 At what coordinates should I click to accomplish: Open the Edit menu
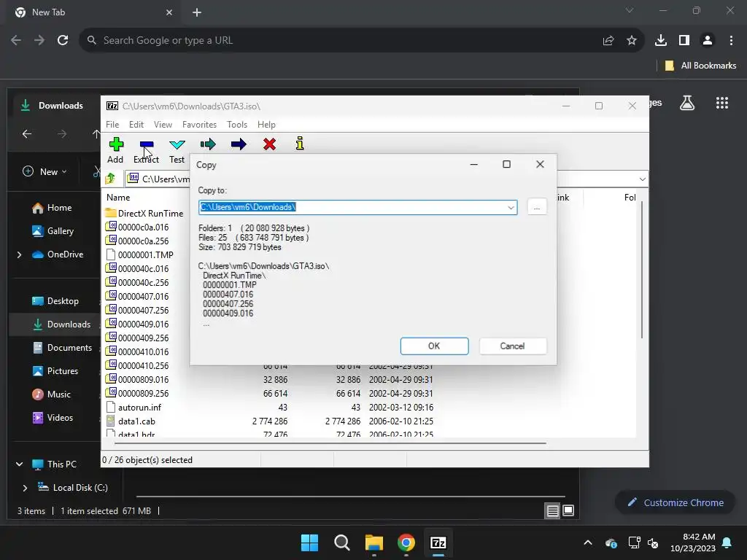[136, 124]
